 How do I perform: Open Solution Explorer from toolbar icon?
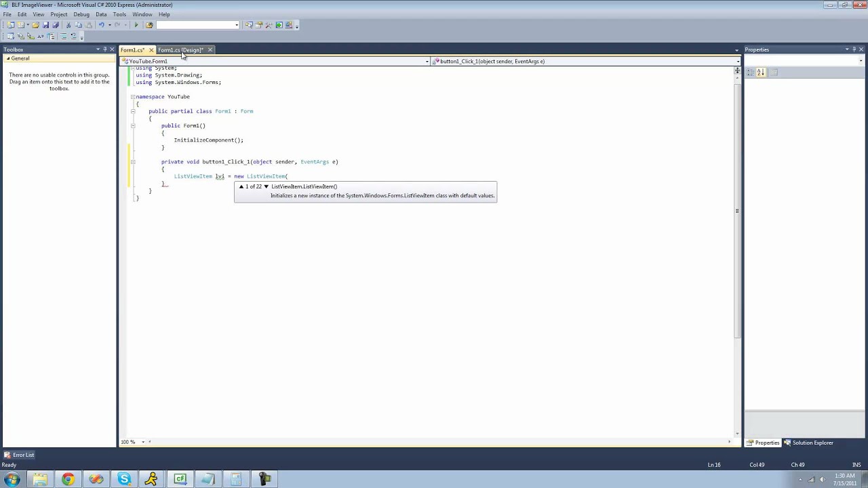tap(249, 25)
